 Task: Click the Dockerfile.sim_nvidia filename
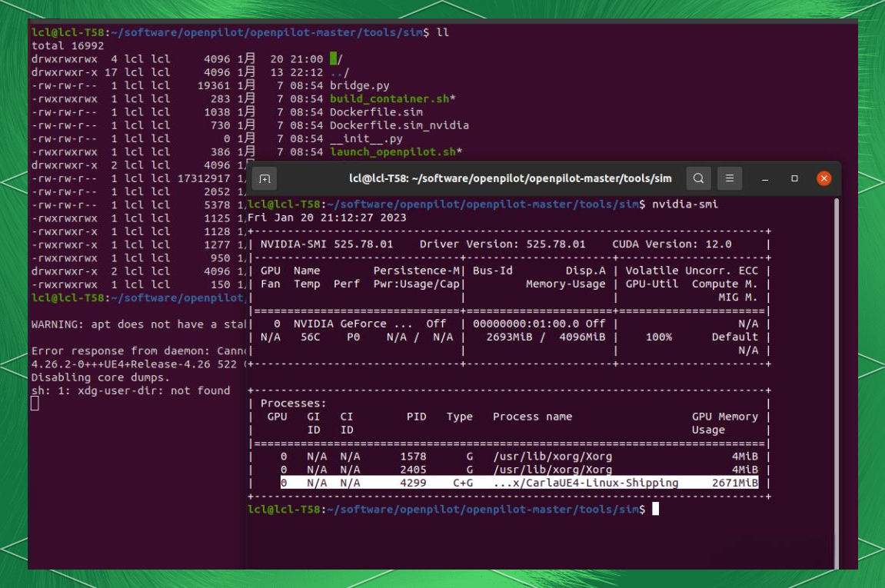click(x=399, y=125)
